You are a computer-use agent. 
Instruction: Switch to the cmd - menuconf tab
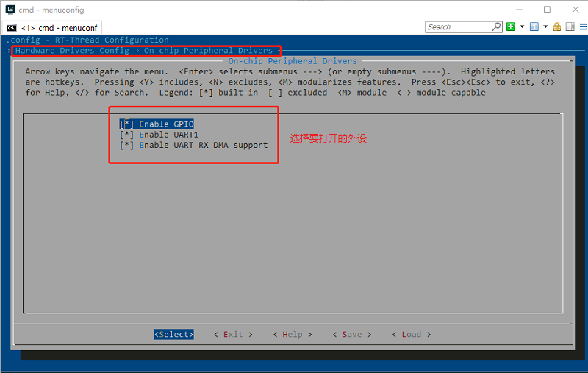[54, 27]
